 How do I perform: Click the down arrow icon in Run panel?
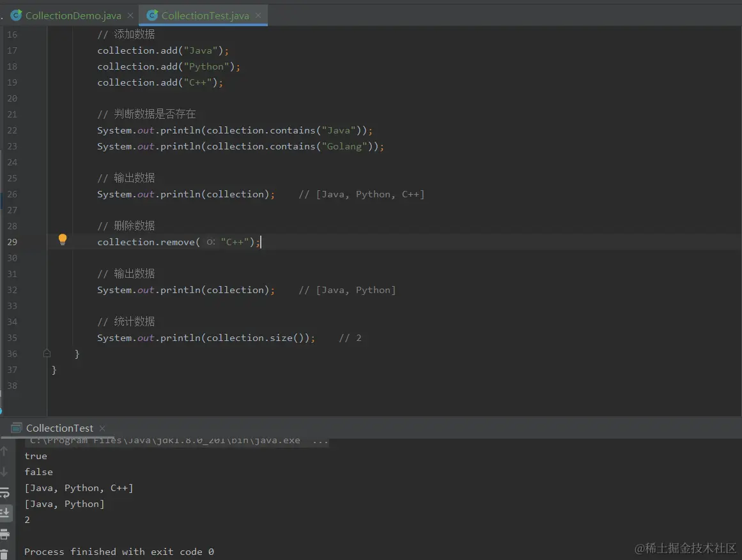tap(4, 472)
